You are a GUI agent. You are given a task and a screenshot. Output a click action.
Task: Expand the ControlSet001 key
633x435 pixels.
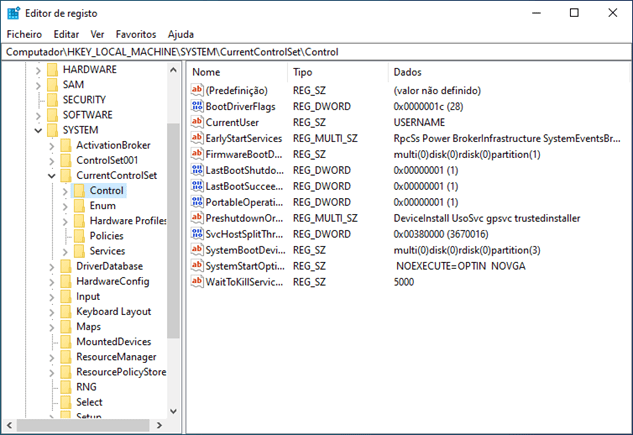click(52, 160)
